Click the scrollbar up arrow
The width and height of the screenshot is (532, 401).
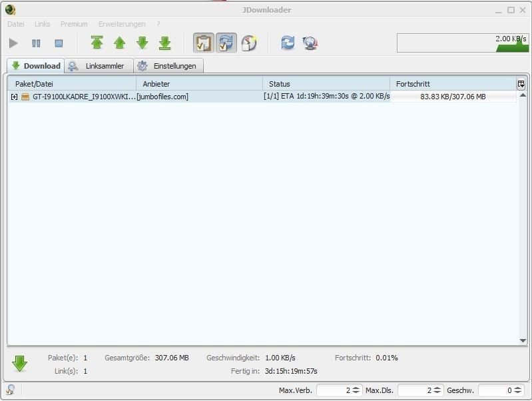[523, 95]
